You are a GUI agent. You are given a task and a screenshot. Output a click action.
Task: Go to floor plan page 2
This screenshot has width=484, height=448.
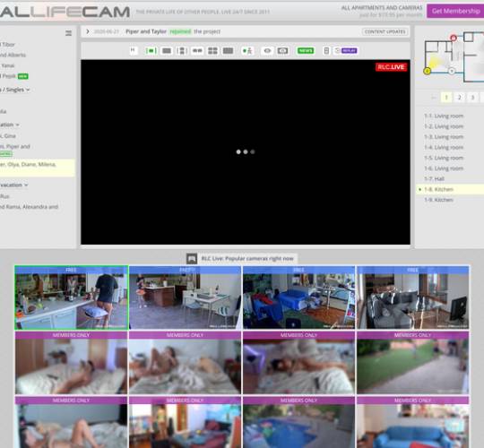point(459,98)
